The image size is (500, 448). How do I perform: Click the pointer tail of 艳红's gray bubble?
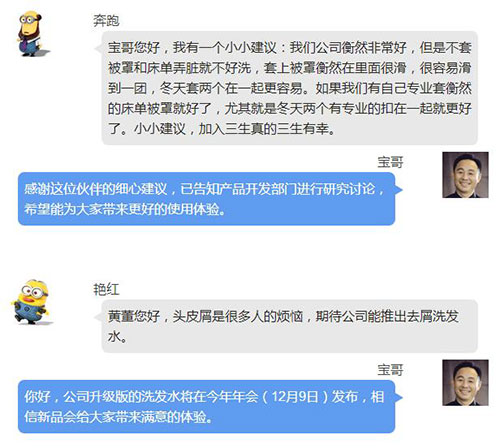[98, 317]
